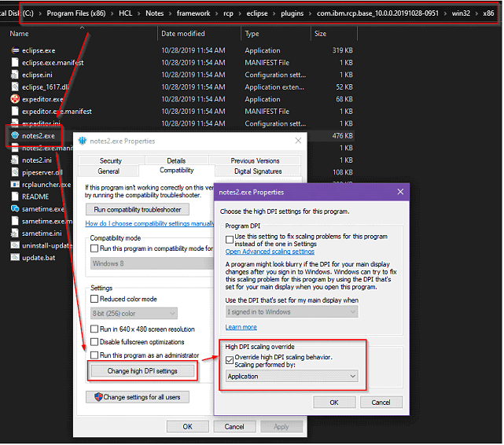
Task: Toggle Reduced color mode checkbox
Action: [94, 299]
